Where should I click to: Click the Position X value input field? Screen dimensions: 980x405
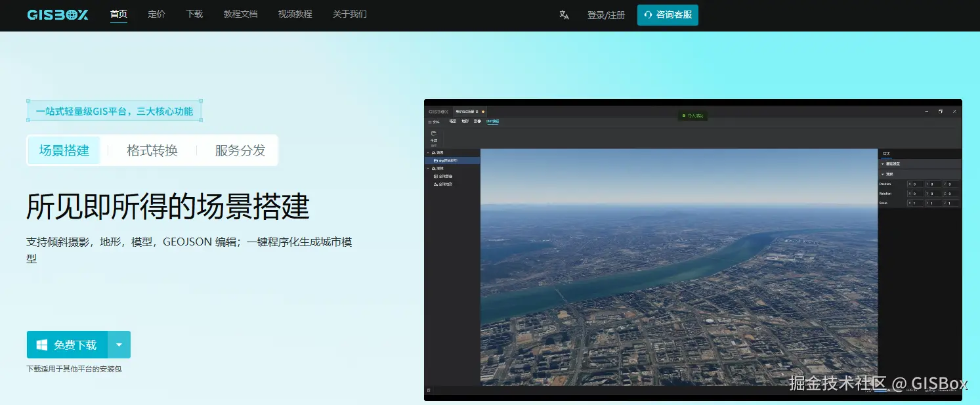pos(919,184)
